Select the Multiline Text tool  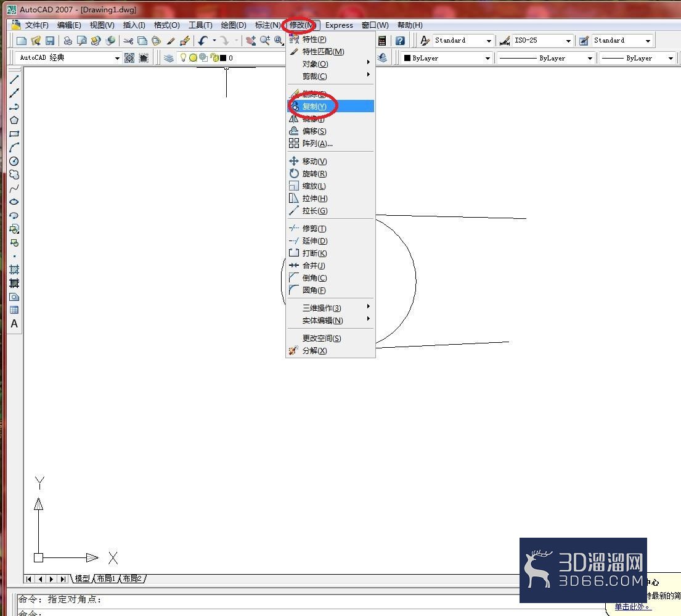pyautogui.click(x=14, y=324)
